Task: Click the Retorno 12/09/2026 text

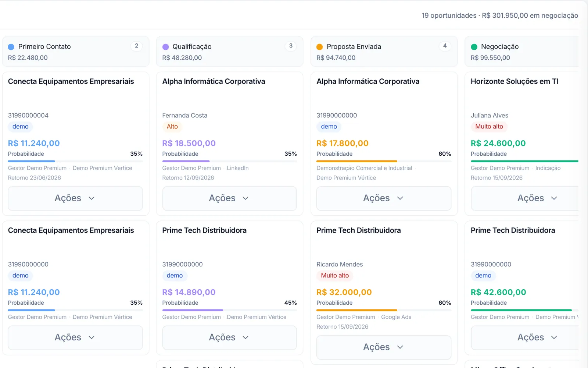Action: 188,178
